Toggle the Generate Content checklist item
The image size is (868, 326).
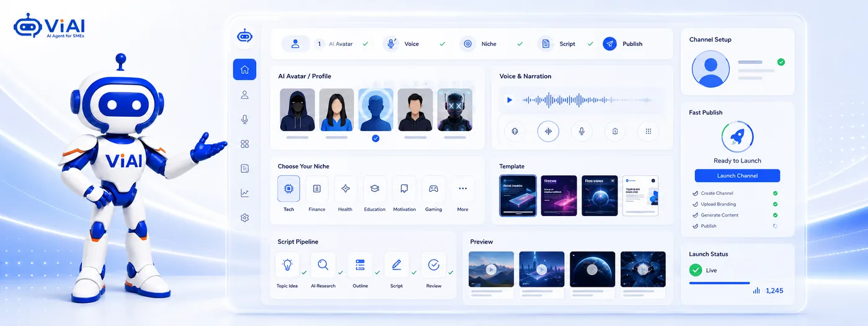(734, 215)
